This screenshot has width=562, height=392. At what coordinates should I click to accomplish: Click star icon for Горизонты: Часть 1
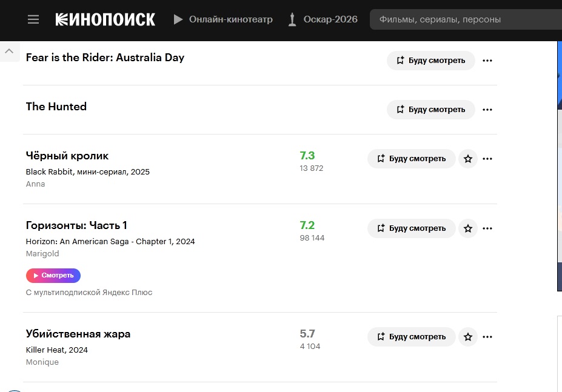point(468,228)
